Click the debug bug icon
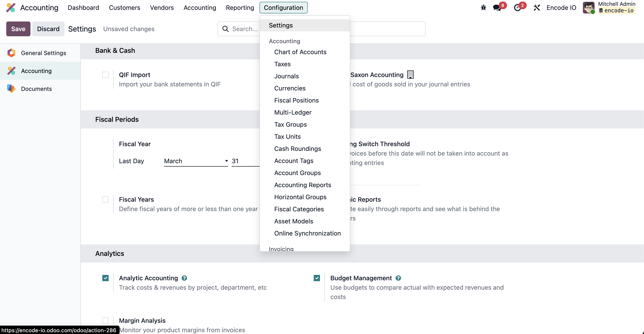 [483, 8]
